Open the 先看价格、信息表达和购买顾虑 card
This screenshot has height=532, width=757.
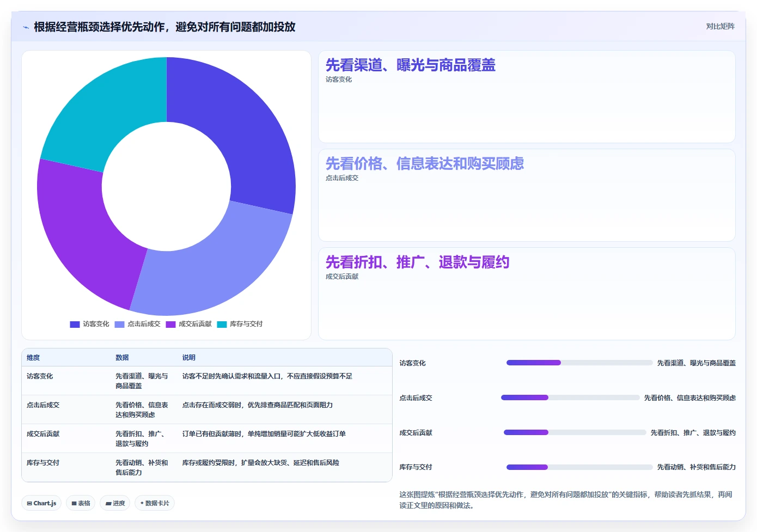point(527,195)
